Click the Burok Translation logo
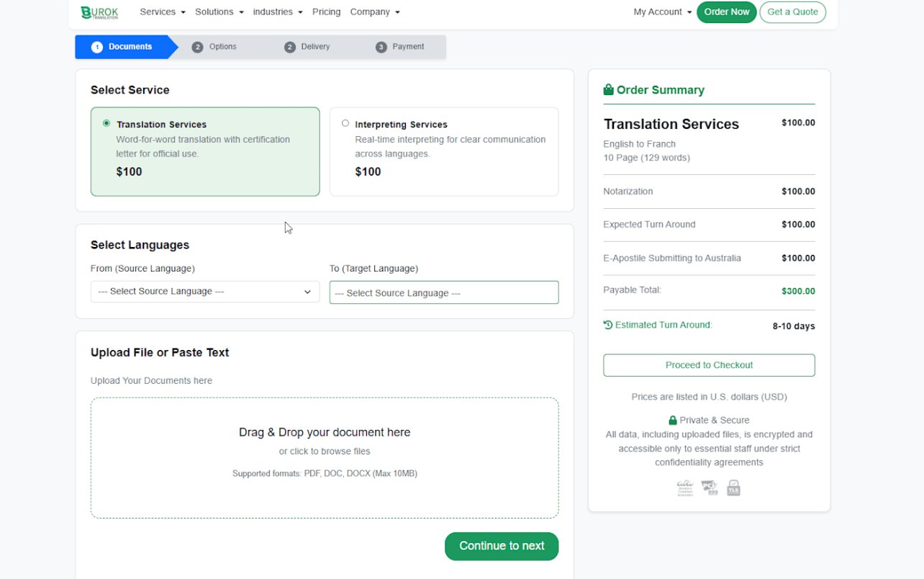924x579 pixels. (99, 12)
